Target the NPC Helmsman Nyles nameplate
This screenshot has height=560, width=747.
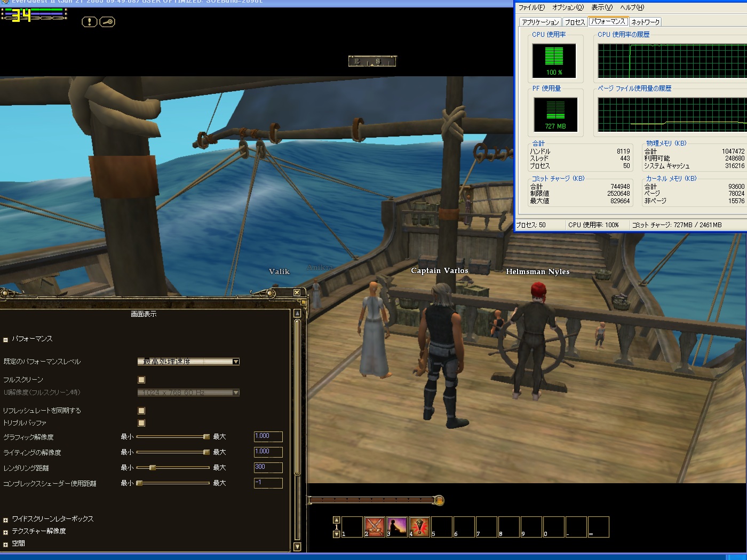538,272
